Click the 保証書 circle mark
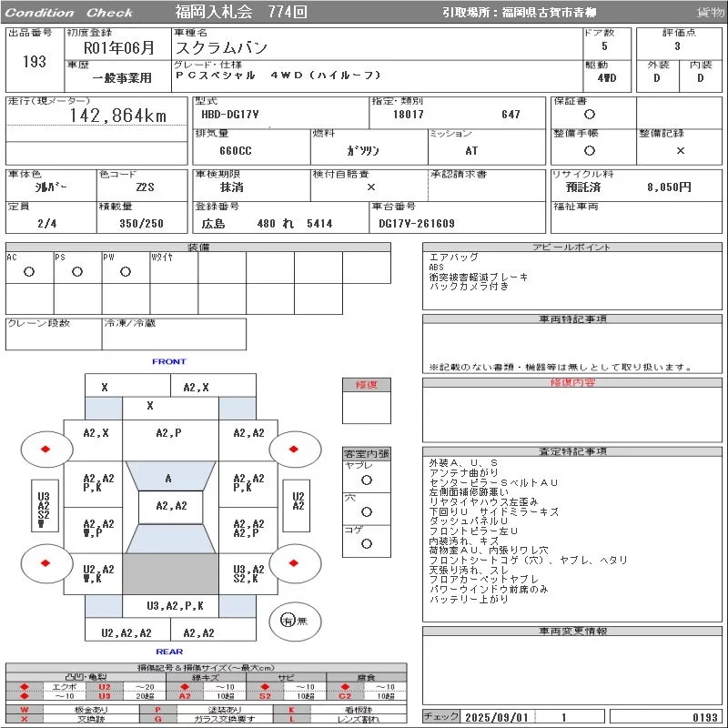The height and width of the screenshot is (728, 728). (x=590, y=115)
